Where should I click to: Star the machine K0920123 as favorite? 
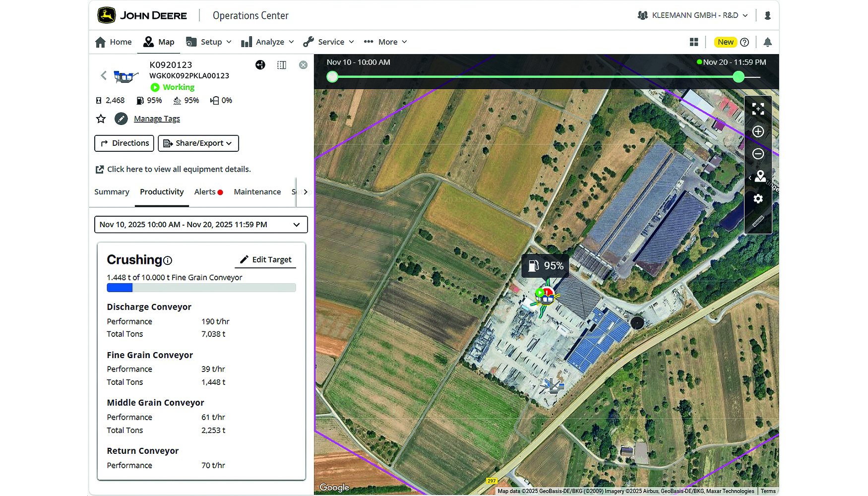click(x=101, y=119)
